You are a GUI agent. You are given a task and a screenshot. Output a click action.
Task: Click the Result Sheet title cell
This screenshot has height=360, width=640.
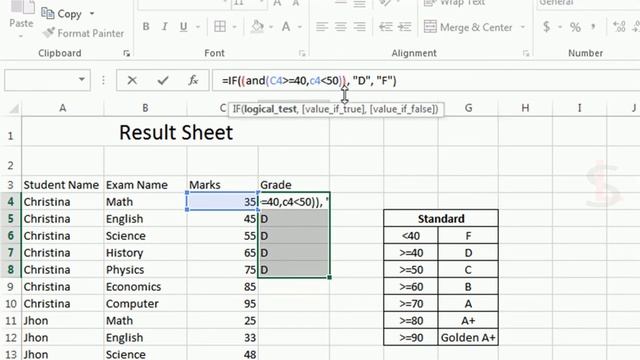click(x=176, y=133)
